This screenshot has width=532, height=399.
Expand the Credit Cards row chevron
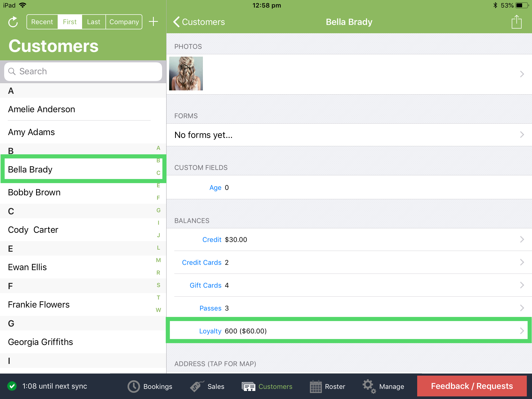pos(522,262)
